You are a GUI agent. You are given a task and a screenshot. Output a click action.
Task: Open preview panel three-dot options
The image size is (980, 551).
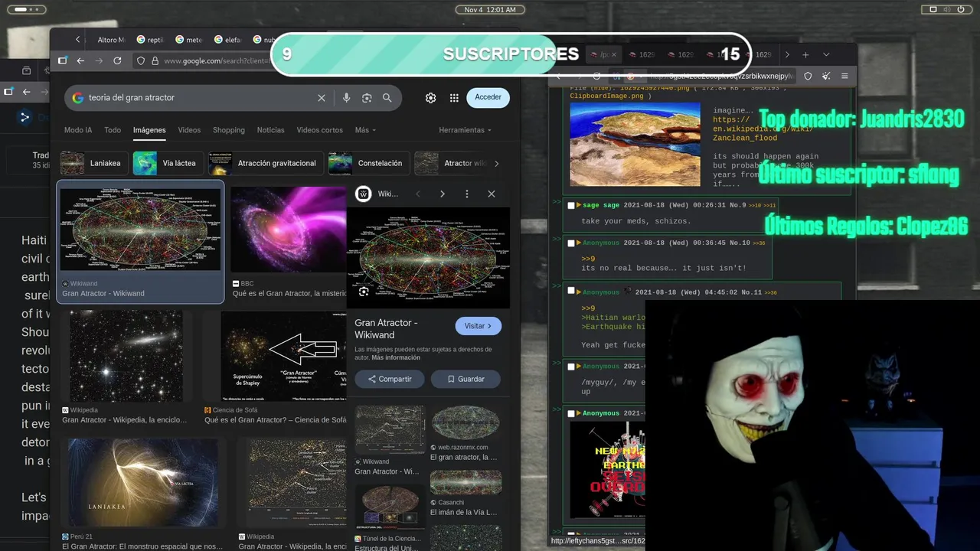467,194
